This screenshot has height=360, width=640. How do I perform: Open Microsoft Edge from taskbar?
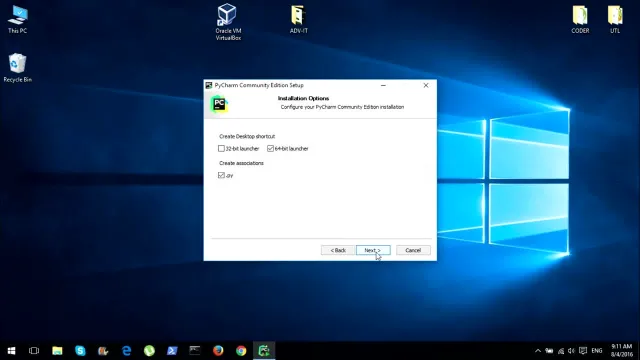(x=127, y=351)
